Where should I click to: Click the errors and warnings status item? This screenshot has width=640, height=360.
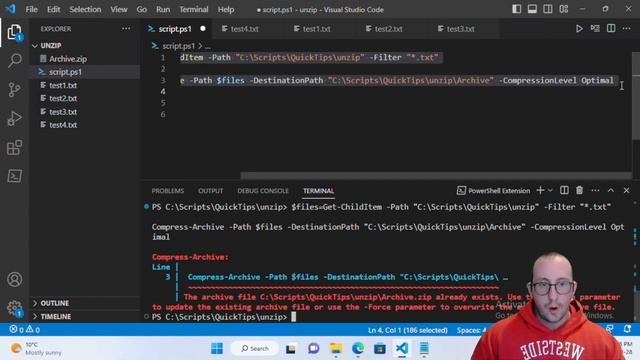coord(24,329)
